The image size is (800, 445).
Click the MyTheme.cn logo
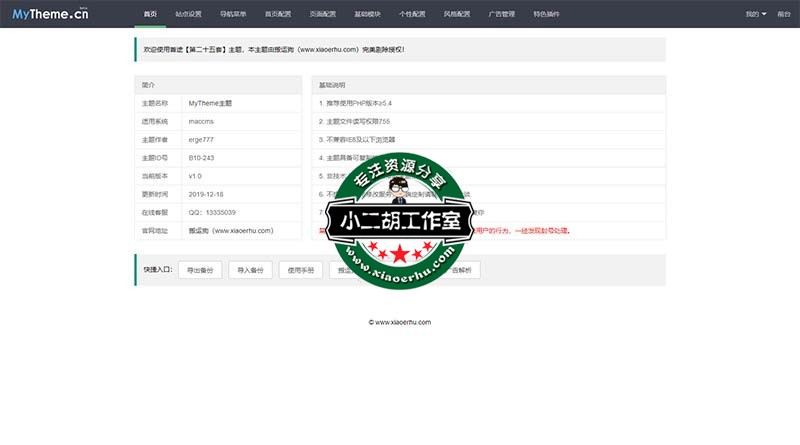coord(50,14)
